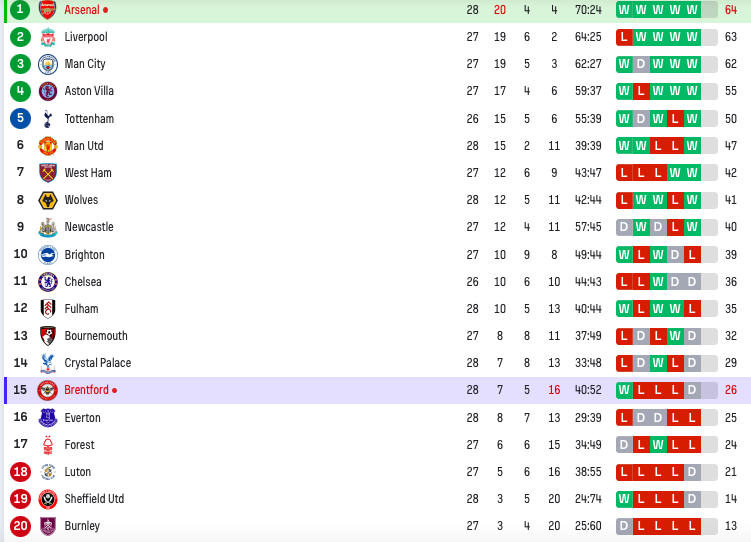The height and width of the screenshot is (542, 751).
Task: Click the Everton club crest
Action: [x=47, y=418]
